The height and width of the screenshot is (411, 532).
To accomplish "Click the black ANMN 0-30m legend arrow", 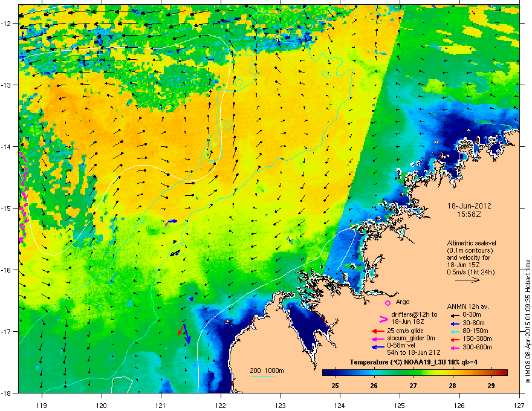I will (x=455, y=315).
